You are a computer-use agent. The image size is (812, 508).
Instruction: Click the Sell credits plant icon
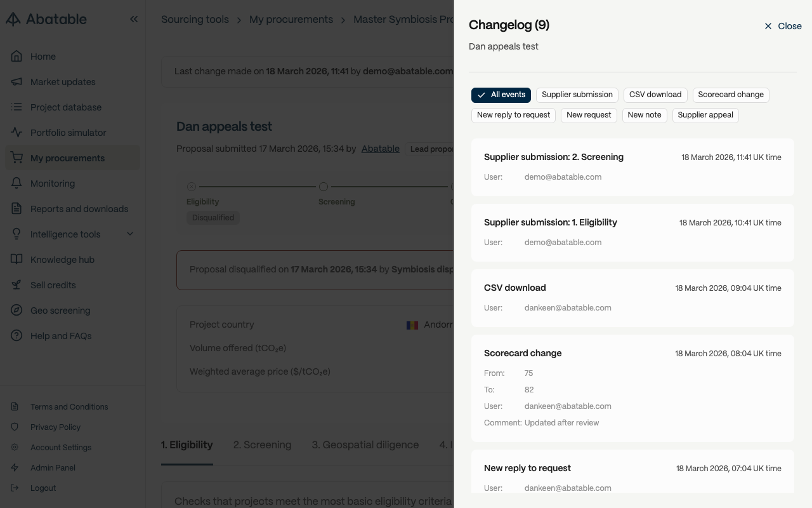pyautogui.click(x=16, y=285)
